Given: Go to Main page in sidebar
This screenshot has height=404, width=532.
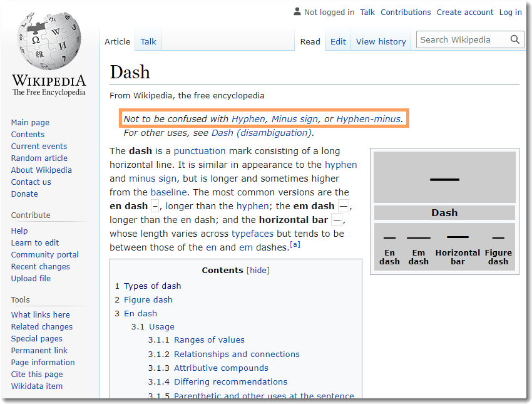Looking at the screenshot, I should coord(30,123).
